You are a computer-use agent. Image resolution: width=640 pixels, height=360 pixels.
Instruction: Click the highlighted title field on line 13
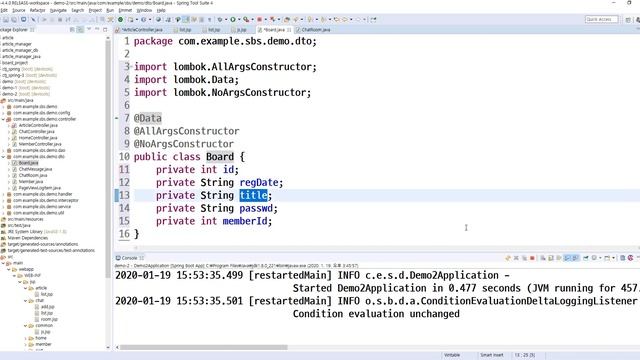(253, 195)
